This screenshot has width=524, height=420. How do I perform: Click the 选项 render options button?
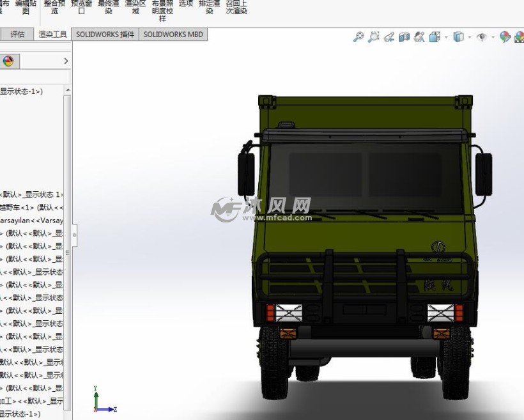pyautogui.click(x=186, y=4)
